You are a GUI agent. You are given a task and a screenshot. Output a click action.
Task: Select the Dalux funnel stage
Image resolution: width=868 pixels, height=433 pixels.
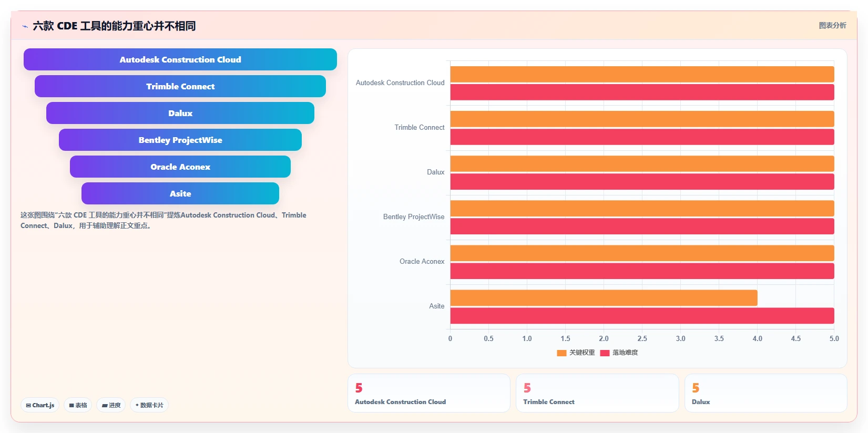[180, 113]
